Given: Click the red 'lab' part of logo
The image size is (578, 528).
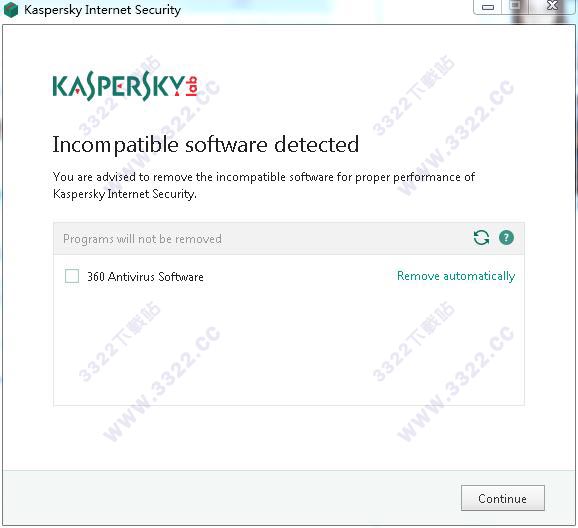Looking at the screenshot, I should (x=192, y=86).
